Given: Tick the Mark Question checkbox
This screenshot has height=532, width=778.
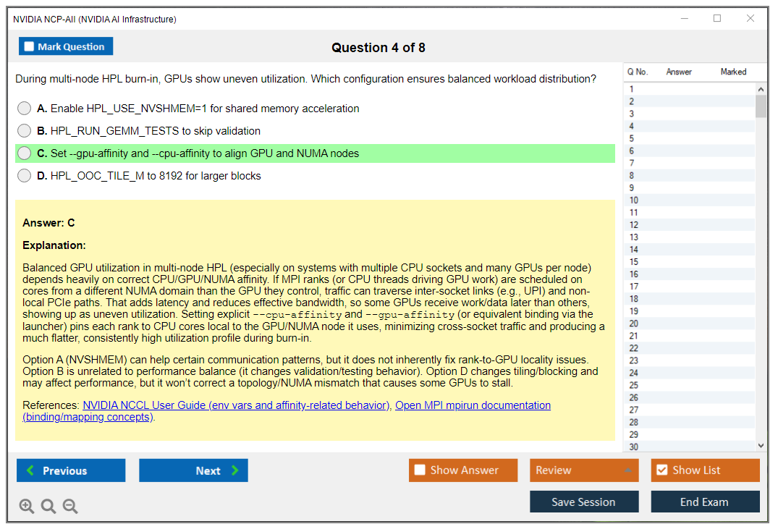Looking at the screenshot, I should tap(30, 47).
